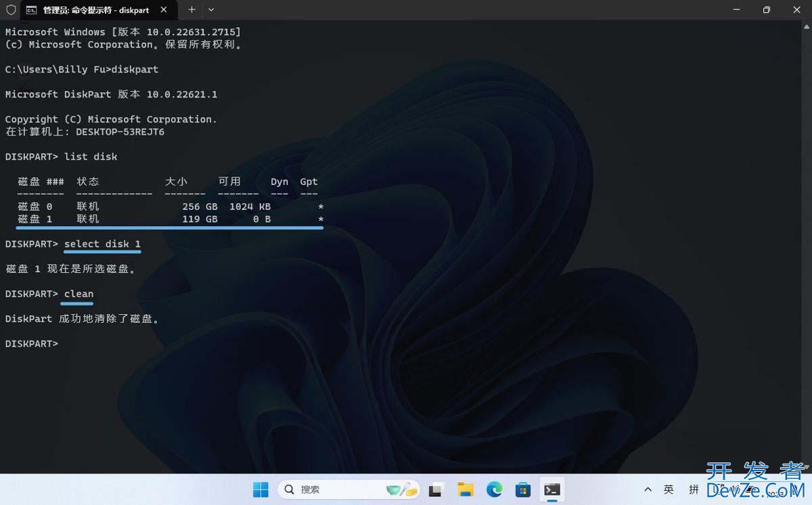The width and height of the screenshot is (812, 505).
Task: Minimize the terminal window
Action: point(736,9)
